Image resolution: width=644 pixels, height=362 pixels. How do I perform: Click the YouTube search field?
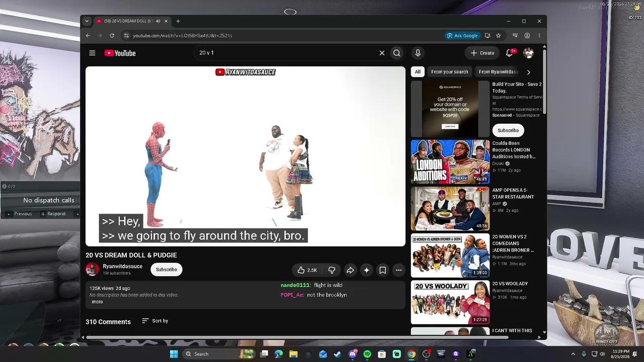pyautogui.click(x=287, y=53)
